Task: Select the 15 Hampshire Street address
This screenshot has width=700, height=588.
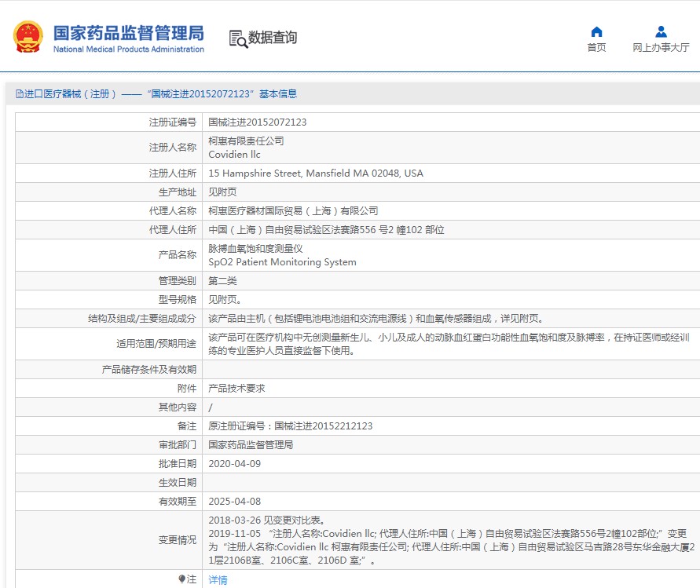Action: (316, 173)
